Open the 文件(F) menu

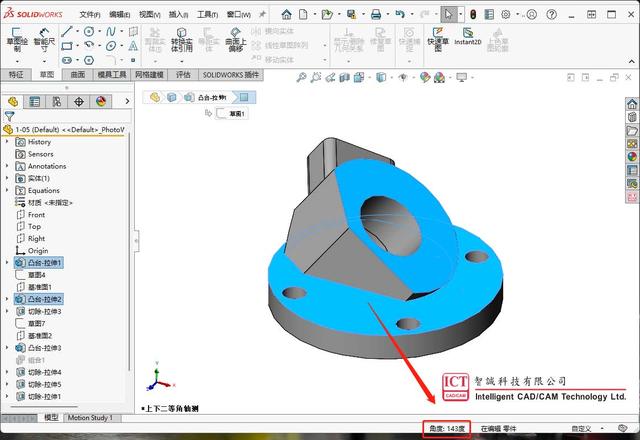pyautogui.click(x=89, y=15)
